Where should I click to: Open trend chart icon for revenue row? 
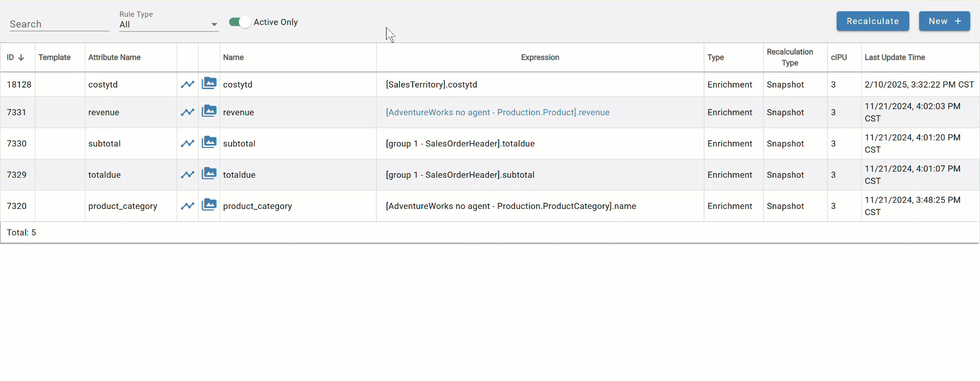(187, 112)
